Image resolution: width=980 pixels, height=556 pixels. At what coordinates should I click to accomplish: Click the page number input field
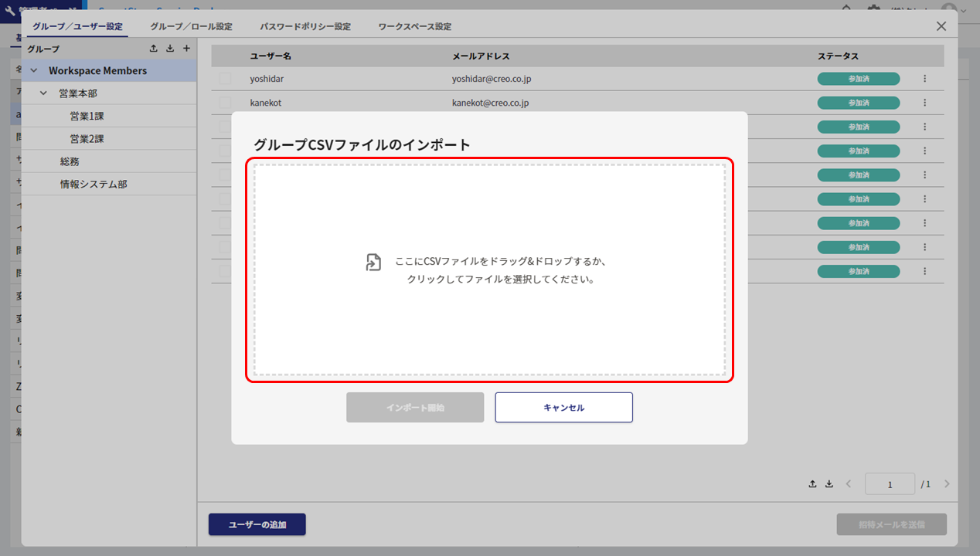(890, 484)
